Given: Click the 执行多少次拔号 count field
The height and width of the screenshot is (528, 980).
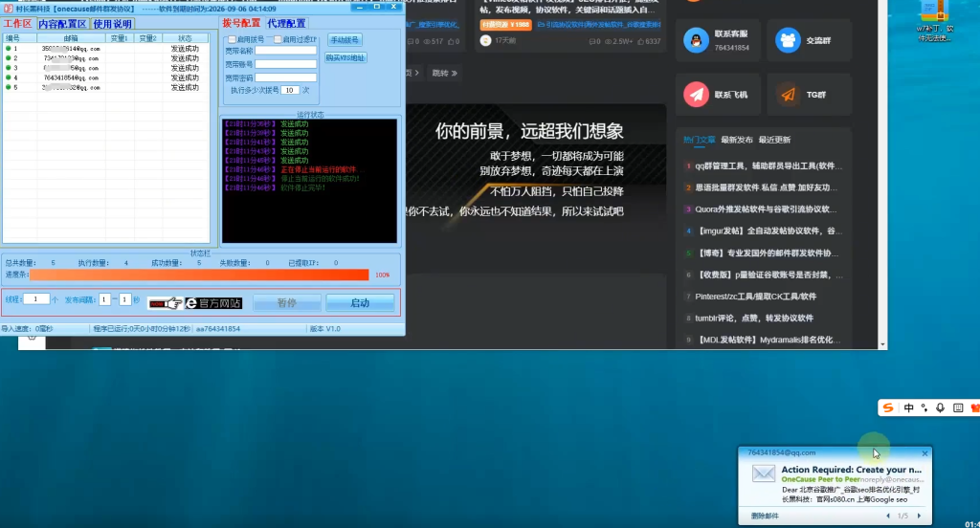Looking at the screenshot, I should pos(290,90).
